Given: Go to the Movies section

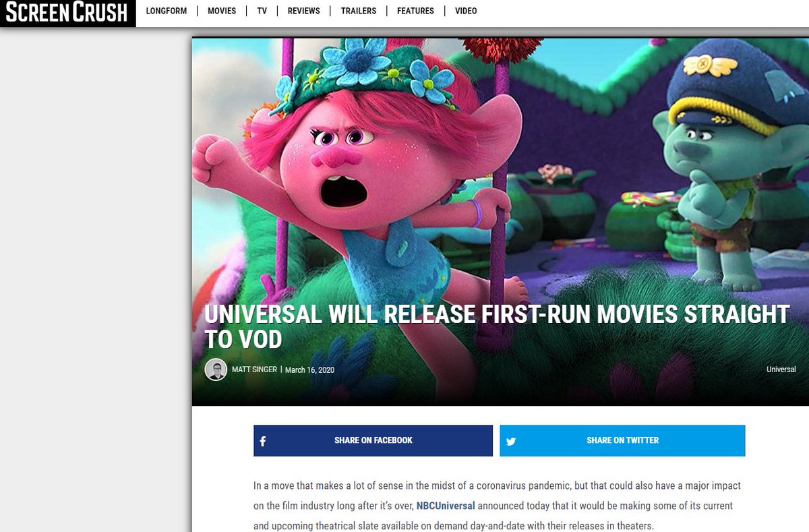Looking at the screenshot, I should click(222, 11).
